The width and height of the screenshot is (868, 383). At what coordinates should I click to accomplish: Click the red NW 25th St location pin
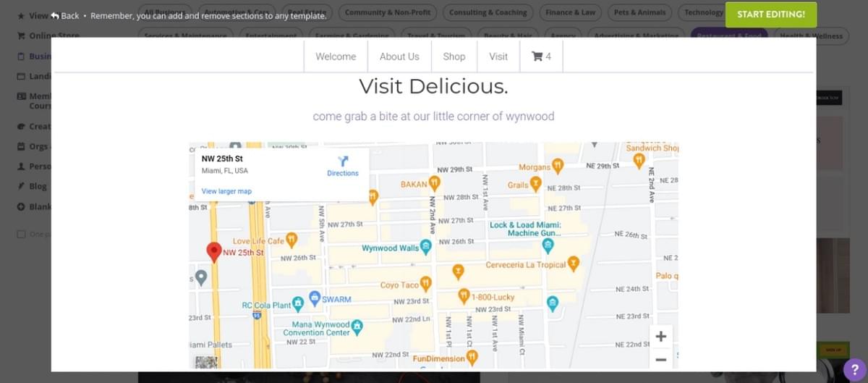213,252
